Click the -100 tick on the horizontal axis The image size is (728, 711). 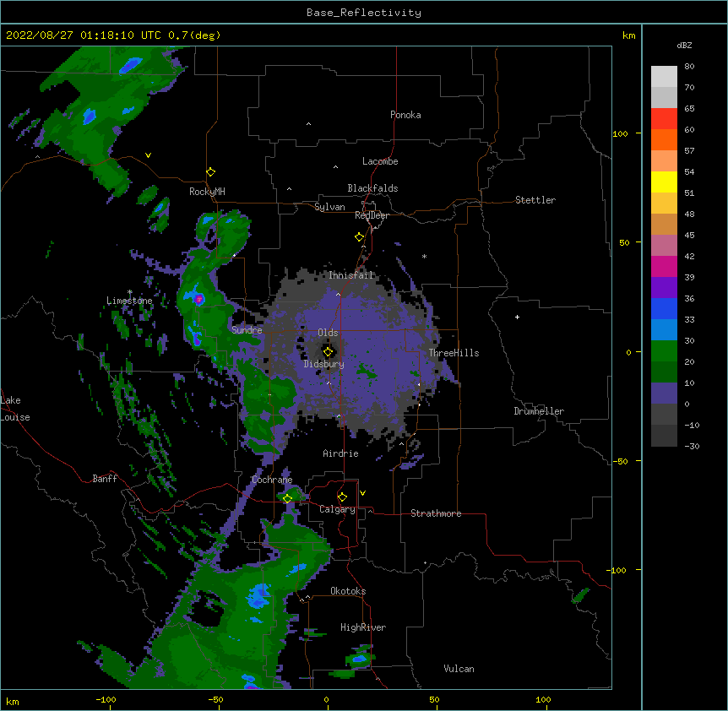[106, 700]
